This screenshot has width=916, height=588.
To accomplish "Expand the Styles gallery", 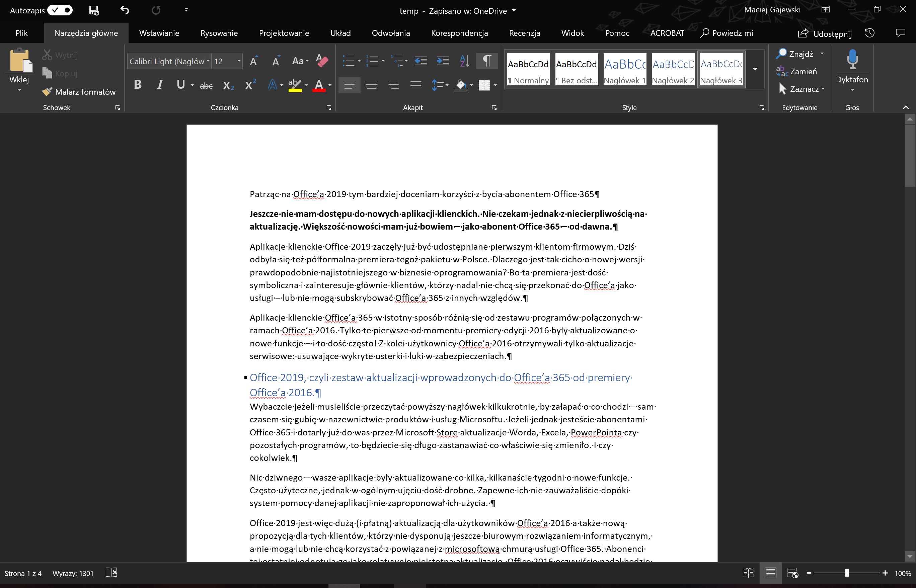I will click(x=755, y=69).
